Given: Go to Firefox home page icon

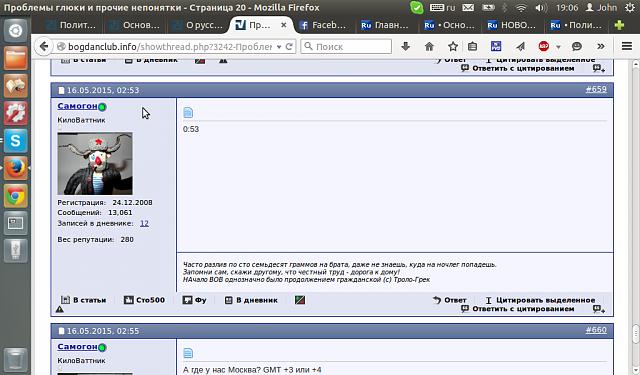Looking at the screenshot, I should 429,47.
